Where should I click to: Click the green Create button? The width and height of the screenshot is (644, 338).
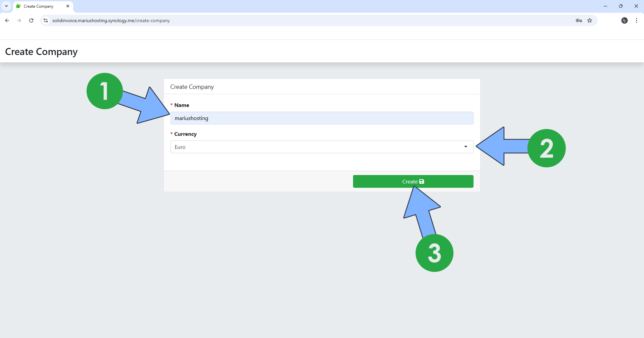[413, 181]
